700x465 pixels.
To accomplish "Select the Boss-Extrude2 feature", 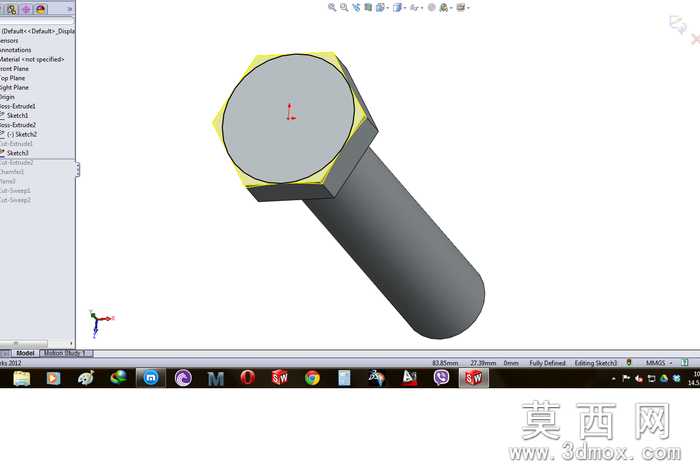I will point(18,125).
